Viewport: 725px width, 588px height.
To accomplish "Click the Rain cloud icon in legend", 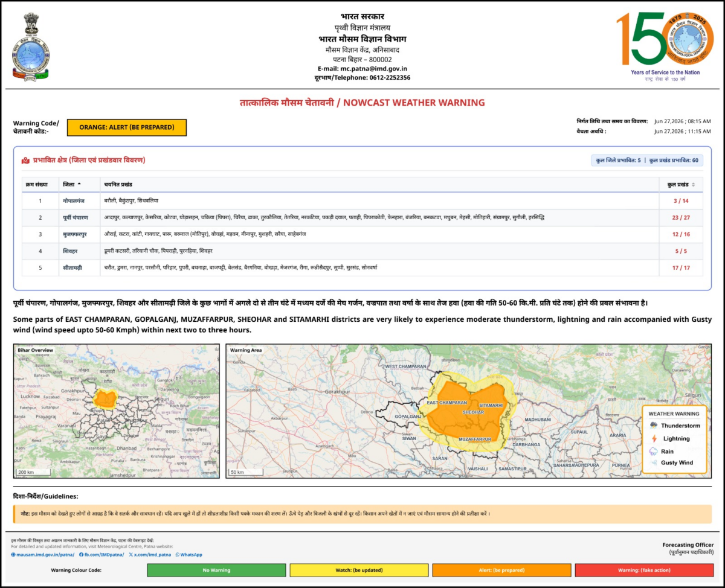I will click(x=653, y=451).
